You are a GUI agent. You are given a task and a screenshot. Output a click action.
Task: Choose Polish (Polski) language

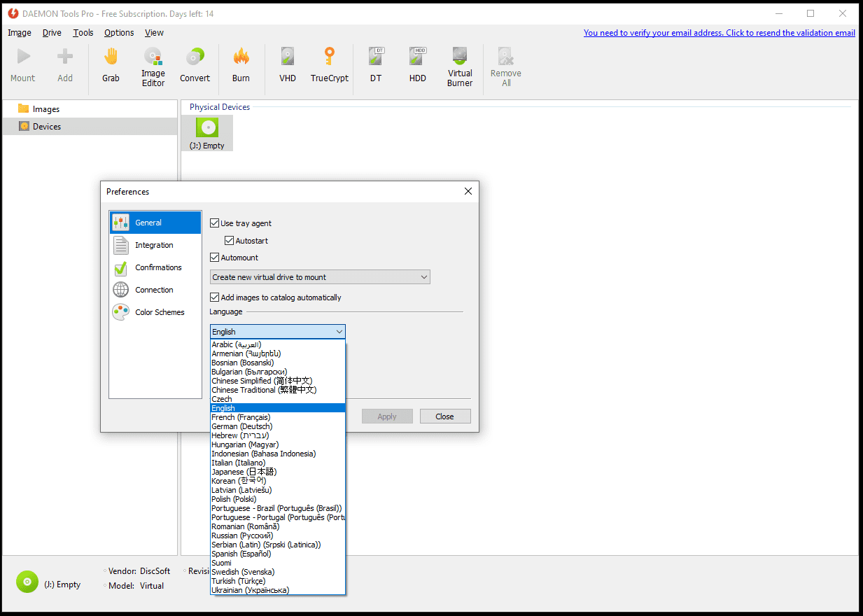click(278, 499)
